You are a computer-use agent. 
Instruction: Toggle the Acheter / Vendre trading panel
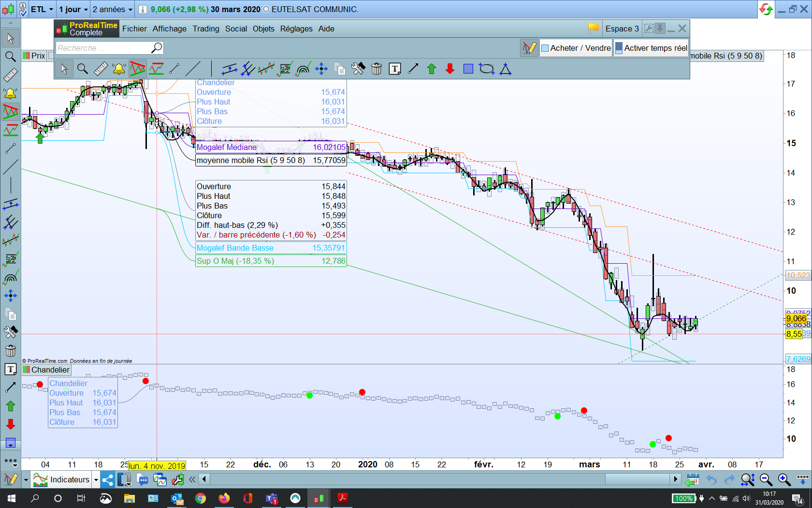(x=576, y=48)
